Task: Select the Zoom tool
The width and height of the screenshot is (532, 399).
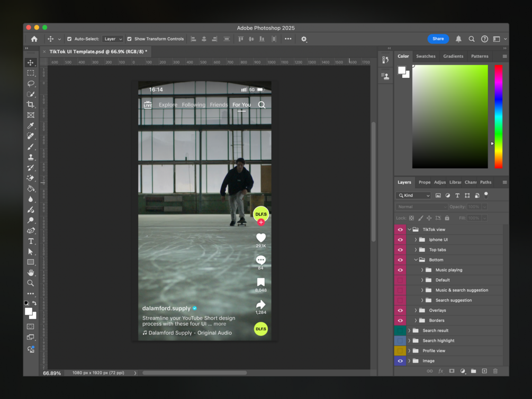Action: [x=31, y=283]
